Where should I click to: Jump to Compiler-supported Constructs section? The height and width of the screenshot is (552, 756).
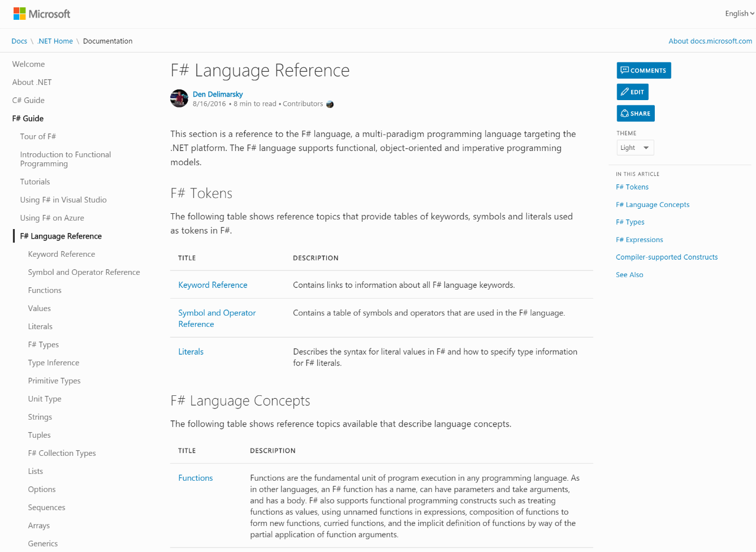667,257
